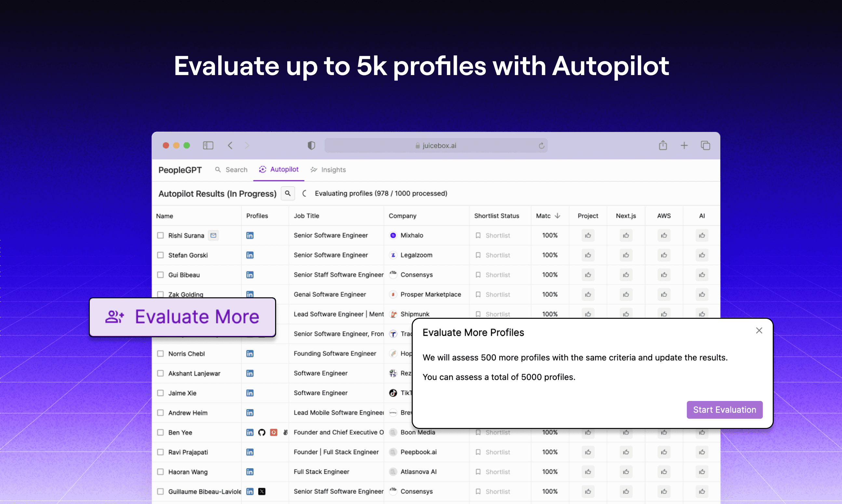
Task: Select the checkbox for Gui Bibeau
Action: [x=160, y=275]
